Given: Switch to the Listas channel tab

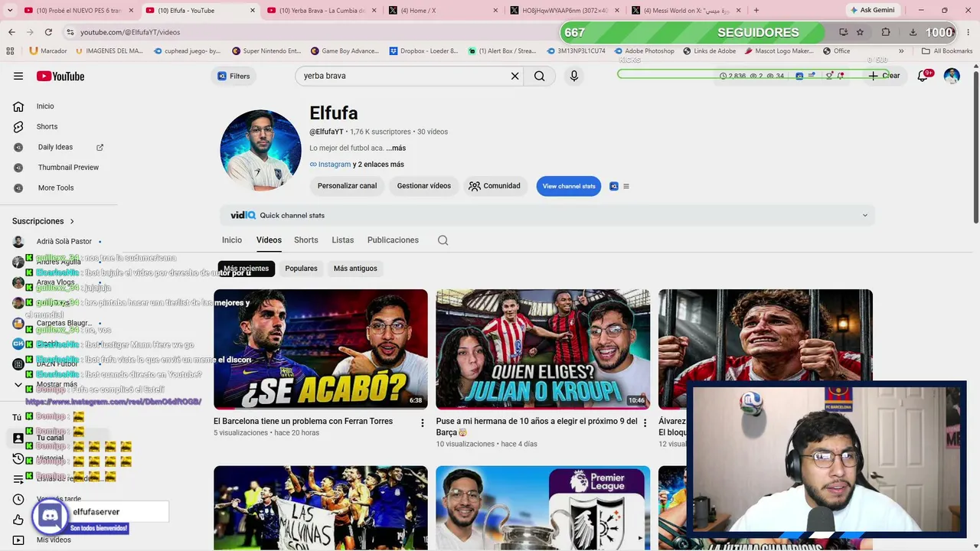Looking at the screenshot, I should pyautogui.click(x=343, y=240).
